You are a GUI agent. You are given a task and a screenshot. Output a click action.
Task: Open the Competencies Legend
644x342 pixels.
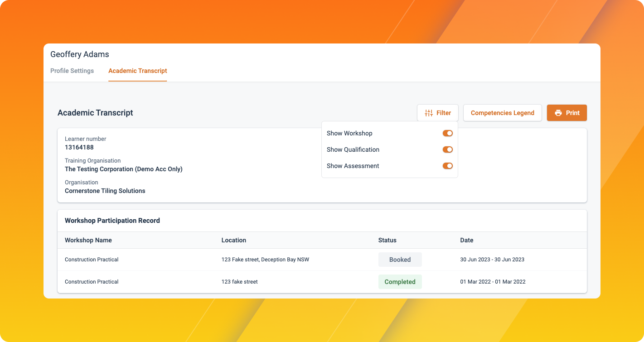click(x=502, y=112)
